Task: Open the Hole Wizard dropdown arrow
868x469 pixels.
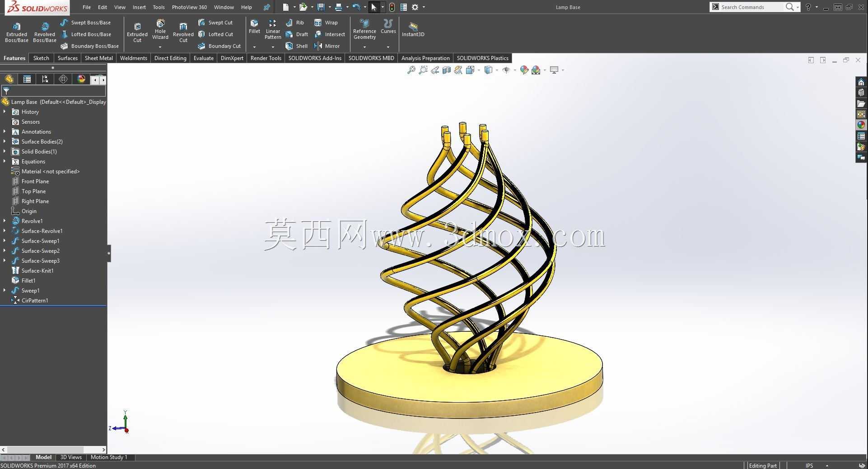Action: 160,47
